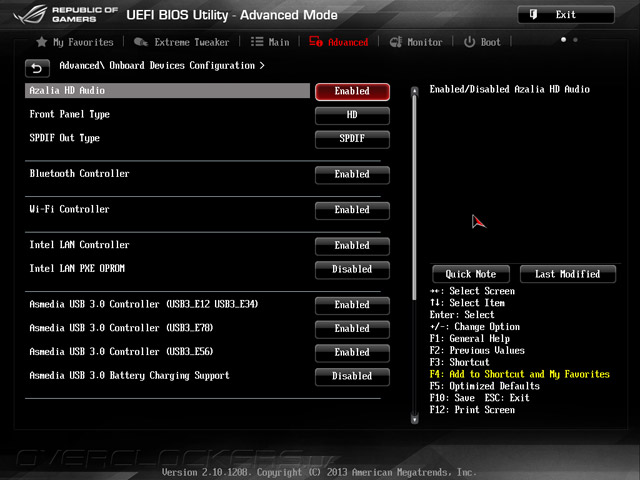Select the SPDIF Out Type label

click(x=64, y=138)
